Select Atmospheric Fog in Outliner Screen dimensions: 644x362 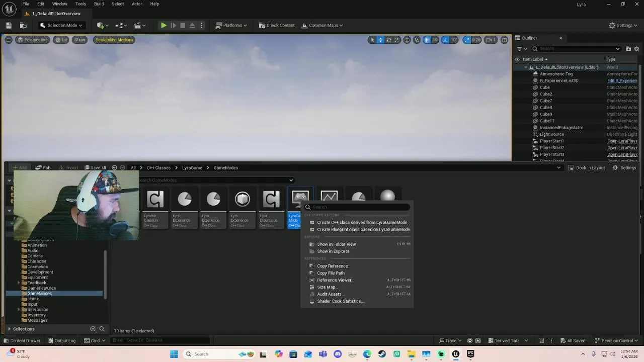click(556, 74)
